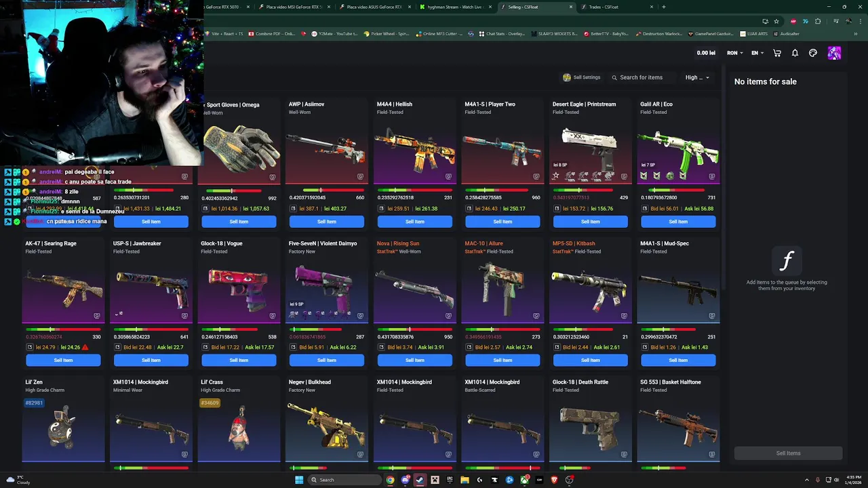The image size is (868, 488).
Task: Open the notifications bell
Action: pyautogui.click(x=795, y=53)
